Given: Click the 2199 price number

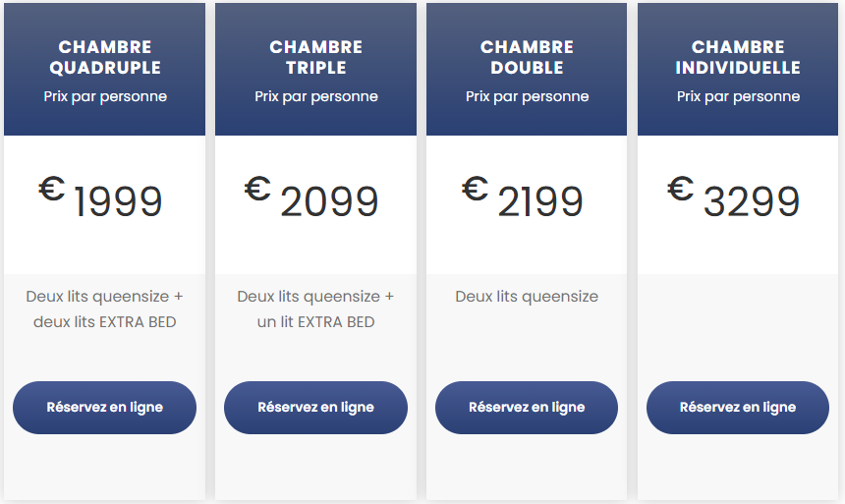Looking at the screenshot, I should pos(540,202).
